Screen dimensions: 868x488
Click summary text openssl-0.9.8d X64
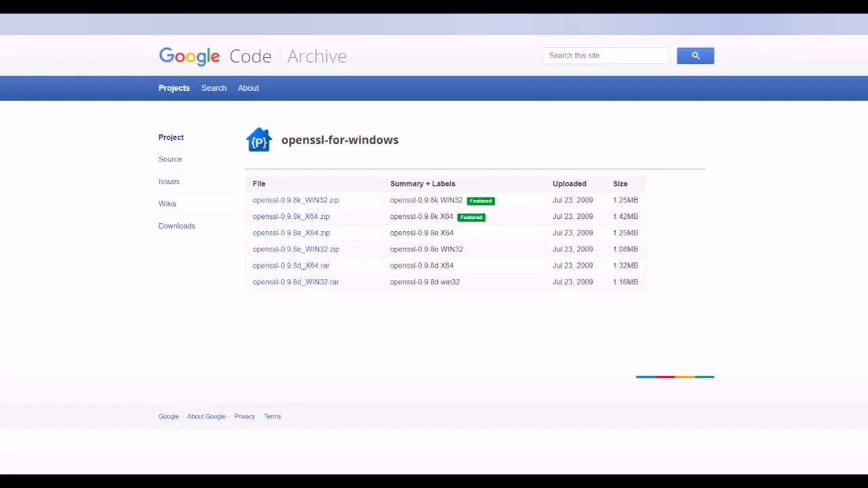[422, 266]
